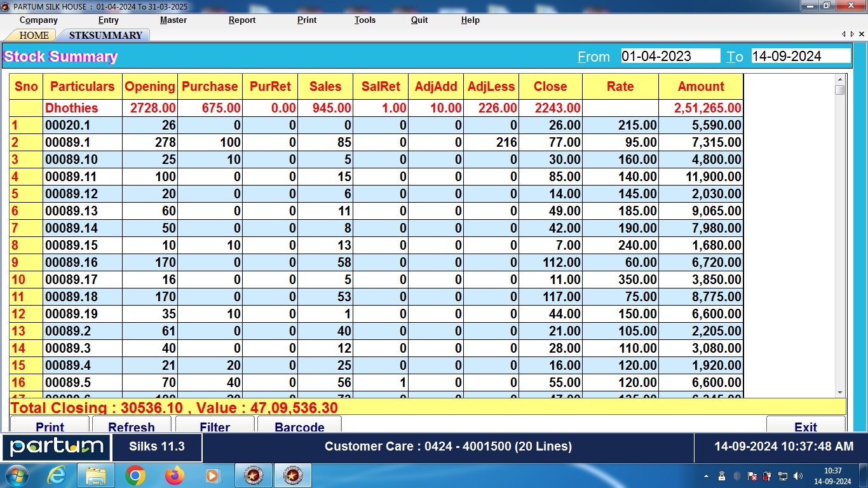The image size is (868, 488).
Task: Click the Close column header
Action: (550, 86)
